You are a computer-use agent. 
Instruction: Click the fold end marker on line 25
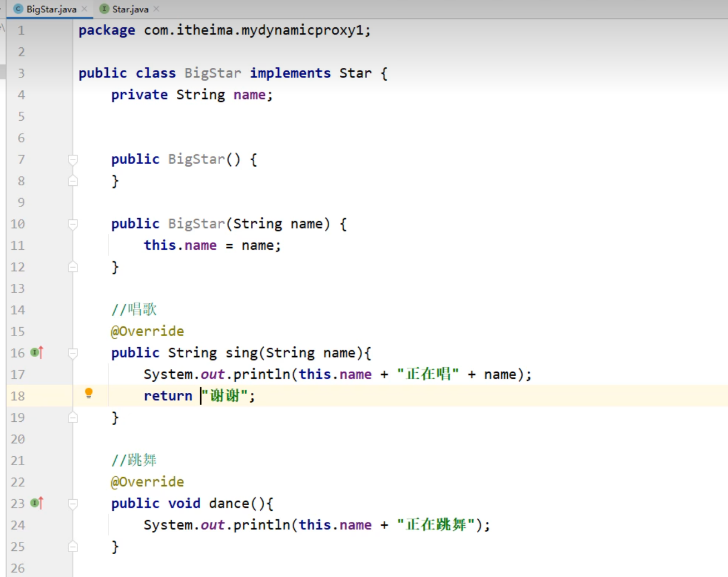pos(73,546)
